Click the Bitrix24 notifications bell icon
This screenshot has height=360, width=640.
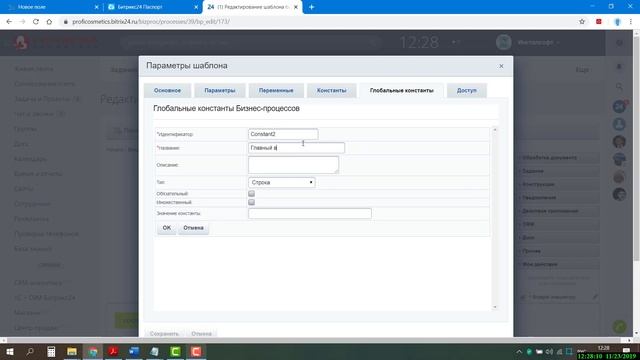pyautogui.click(x=619, y=67)
